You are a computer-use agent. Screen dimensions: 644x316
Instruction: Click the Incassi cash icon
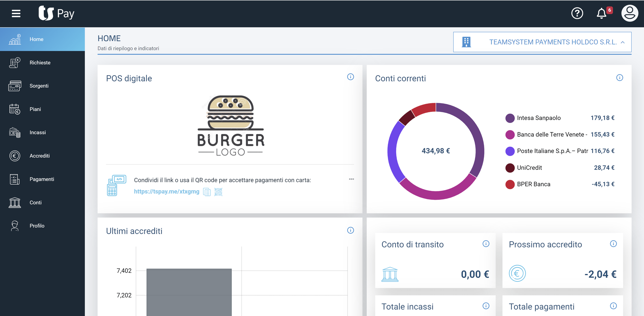(x=15, y=133)
